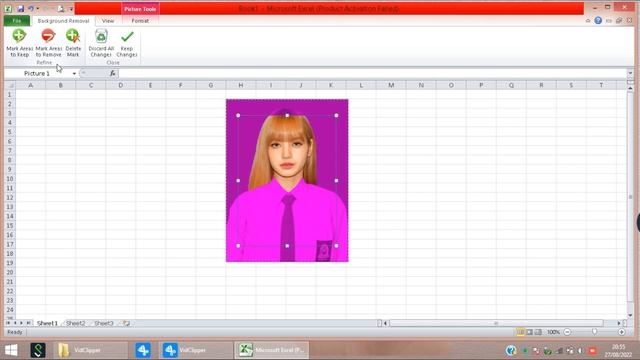This screenshot has height=360, width=640.
Task: Click the clock in the taskbar
Action: click(x=618, y=351)
